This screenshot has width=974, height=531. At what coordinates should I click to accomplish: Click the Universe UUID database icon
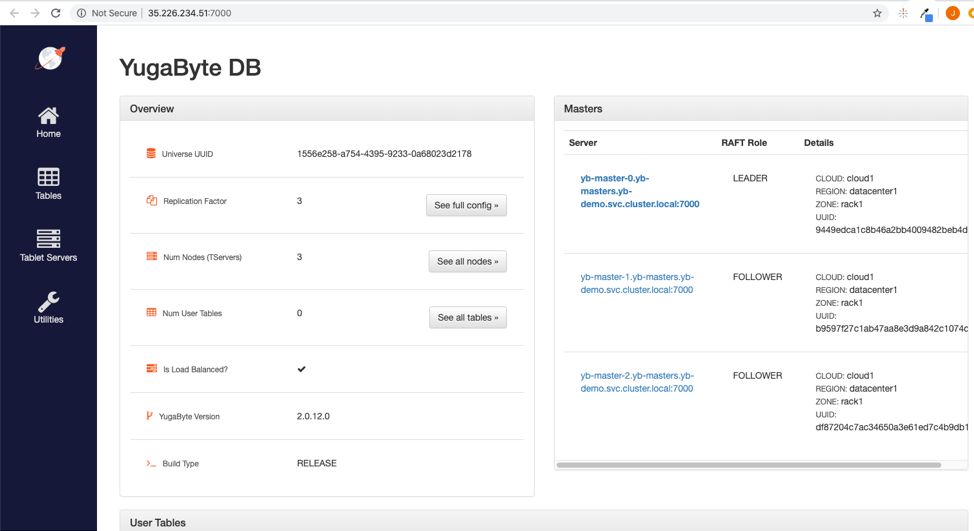(151, 153)
